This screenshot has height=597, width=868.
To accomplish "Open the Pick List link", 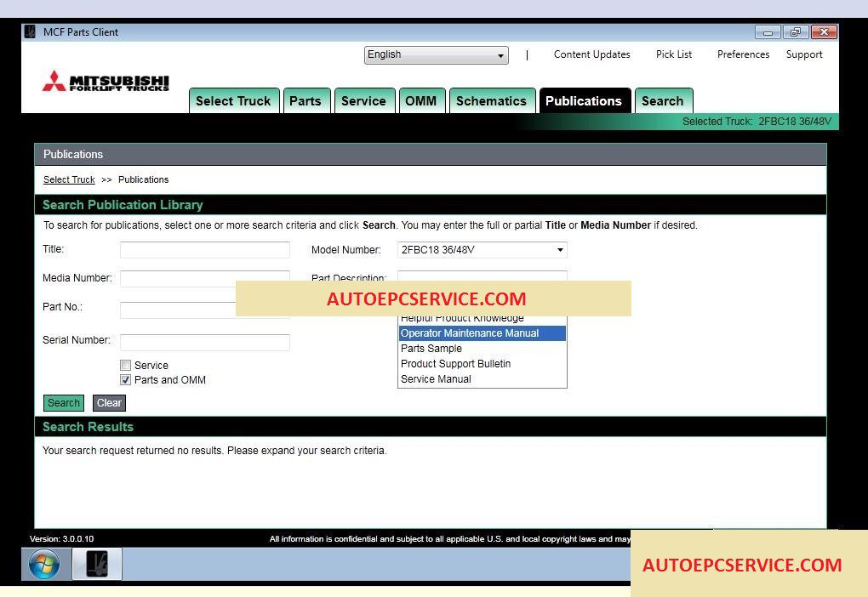I will (674, 54).
